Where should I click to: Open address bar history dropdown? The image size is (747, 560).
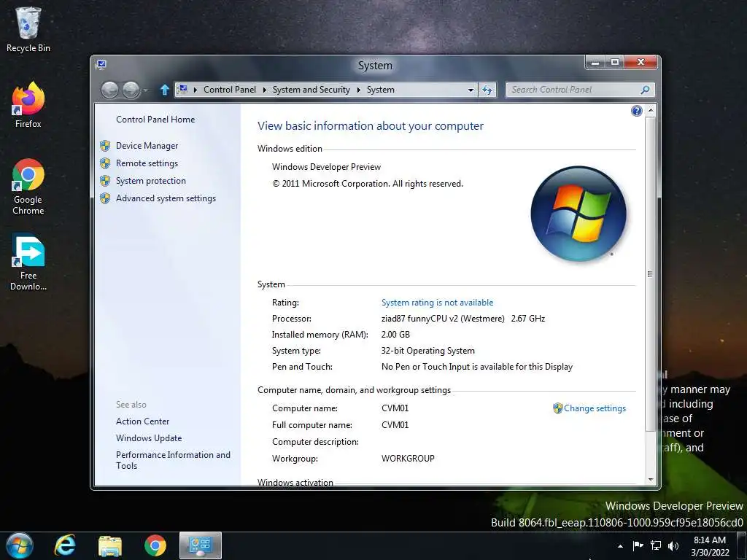[471, 90]
